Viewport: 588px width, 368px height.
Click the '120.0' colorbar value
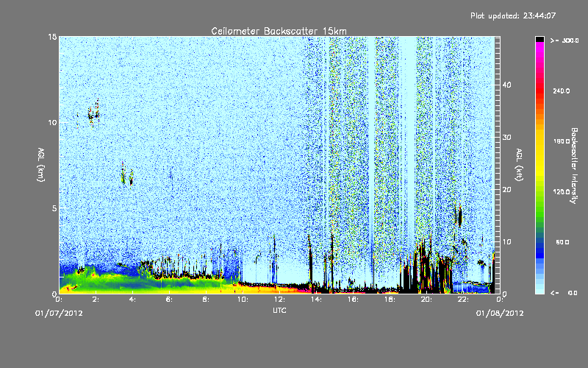click(x=562, y=192)
